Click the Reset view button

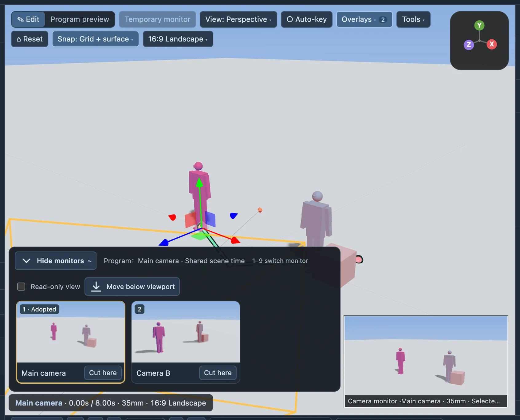30,39
